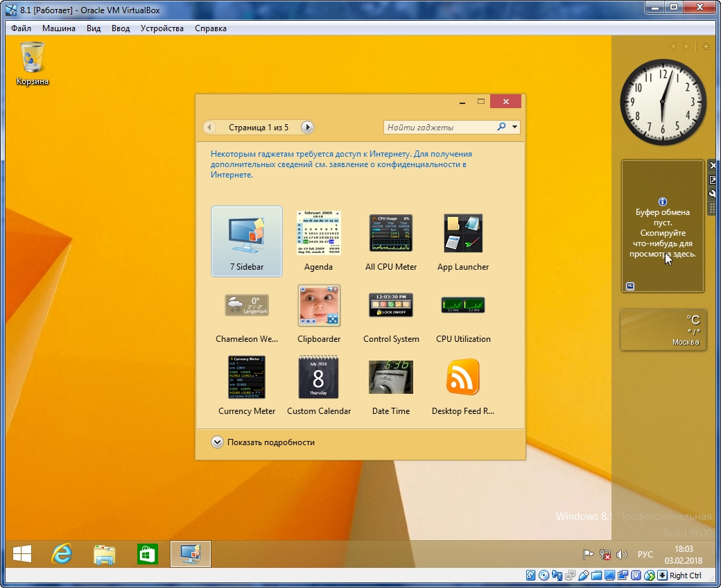The width and height of the screenshot is (721, 588).
Task: Go to the previous gadget page
Action: [209, 128]
